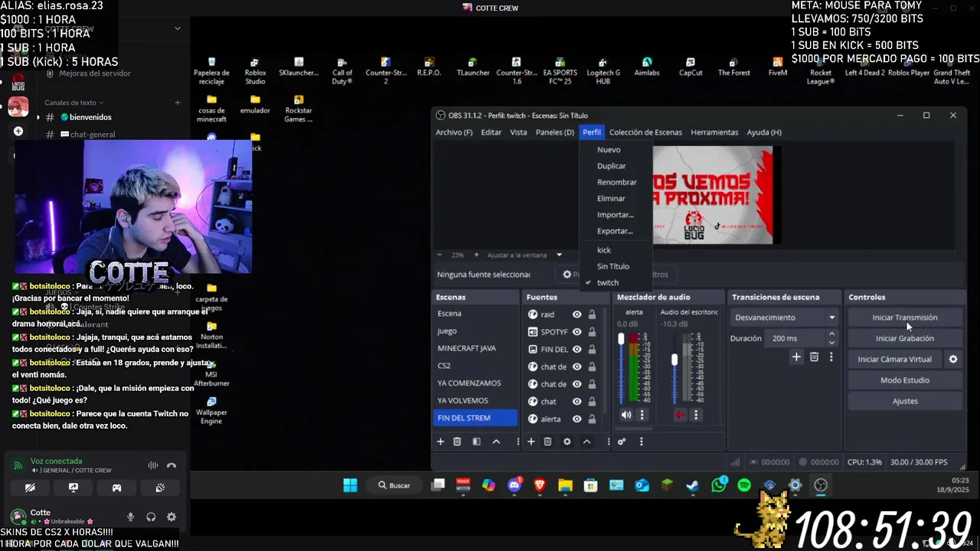Choose Duplicar in the Perfil menu
Image resolution: width=980 pixels, height=551 pixels.
(612, 166)
